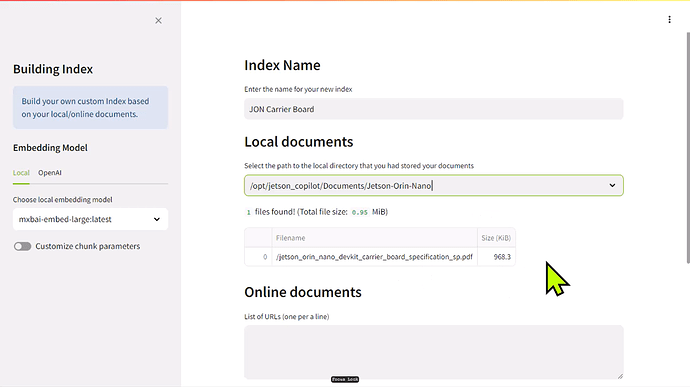Click the page vertical scrollbar
Viewport: 690px width, 387px height.
[x=687, y=147]
